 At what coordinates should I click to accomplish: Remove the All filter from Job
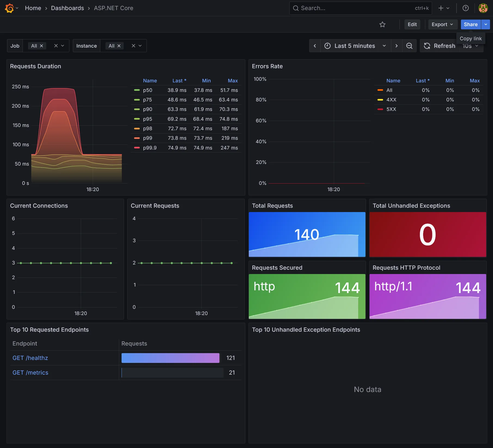tap(42, 46)
